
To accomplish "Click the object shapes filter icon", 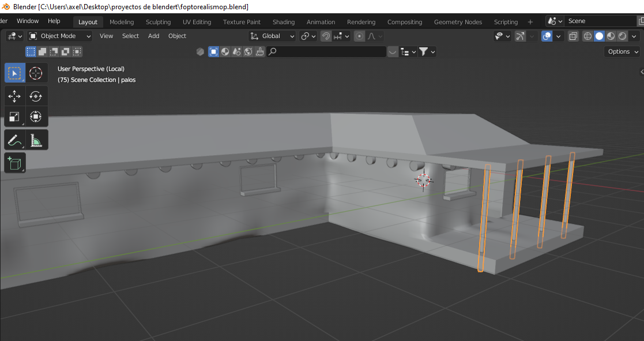I will pyautogui.click(x=236, y=51).
